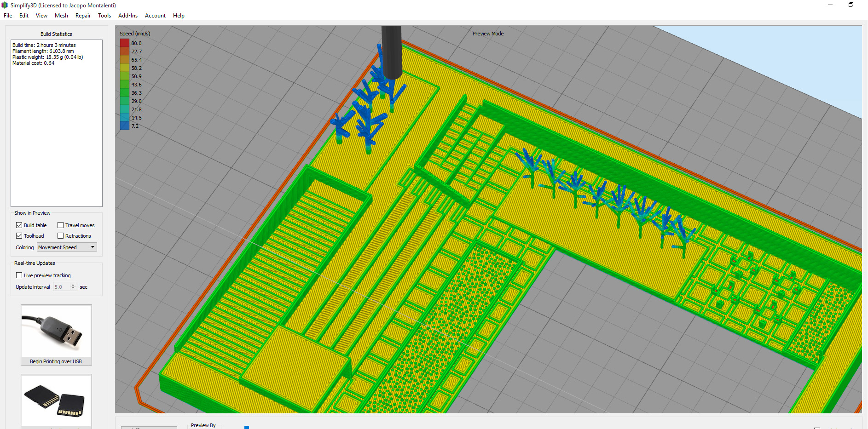Enable Live preview tracking
The image size is (868, 429).
tap(19, 275)
